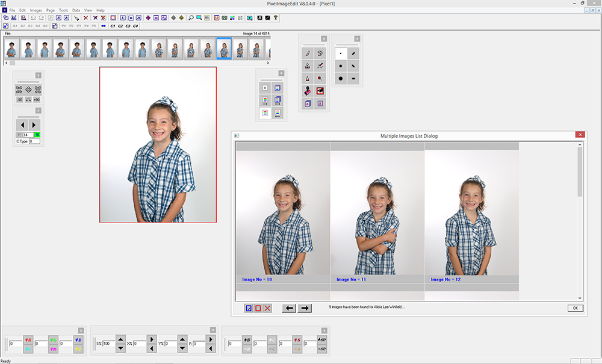Click the right arrow button in the dialog footer

pyautogui.click(x=304, y=307)
